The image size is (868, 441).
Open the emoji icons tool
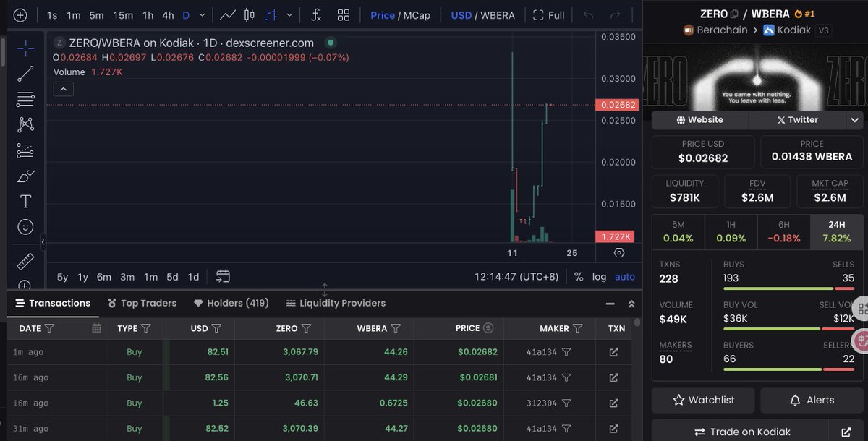[25, 227]
